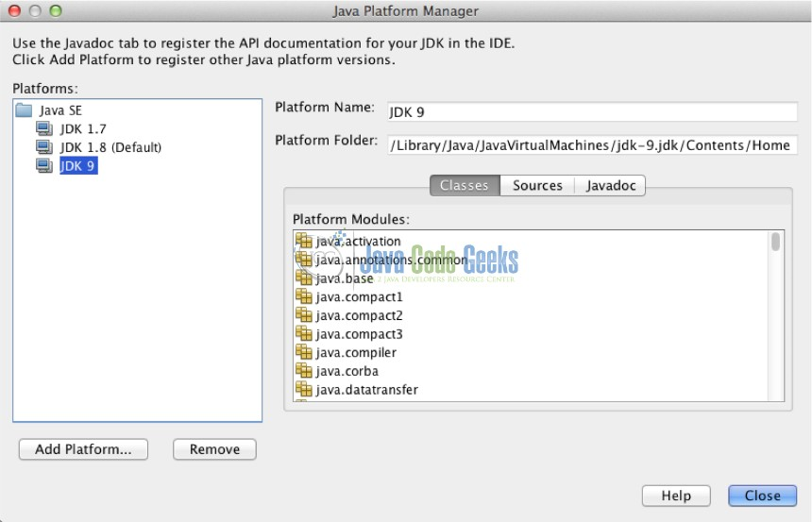Select java.compiler module text

tap(356, 353)
